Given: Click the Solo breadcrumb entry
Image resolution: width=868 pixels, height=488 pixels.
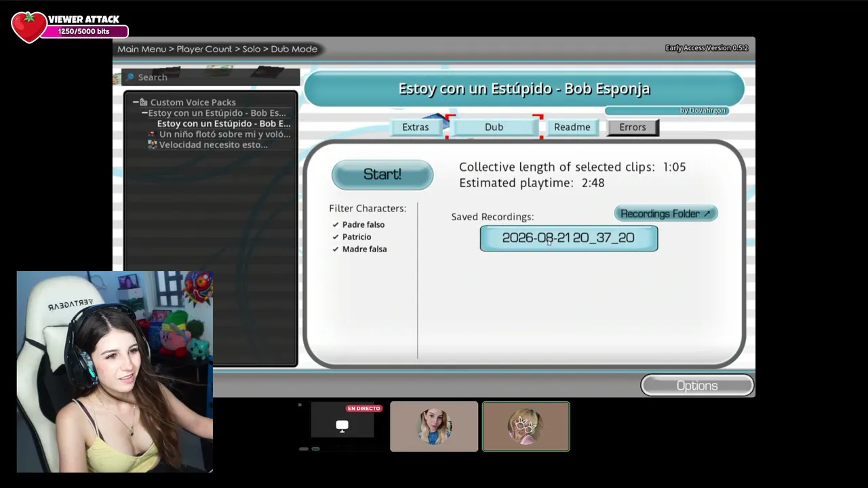Looking at the screenshot, I should coord(252,49).
